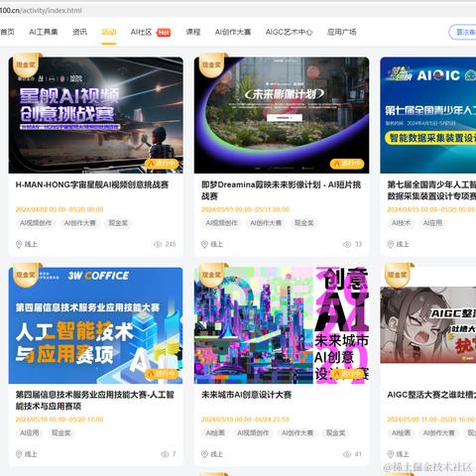Screen dimensions: 476x476
Task: Click the date 2024/04/02 00:00-05/20 00:00
Action: tap(59, 209)
